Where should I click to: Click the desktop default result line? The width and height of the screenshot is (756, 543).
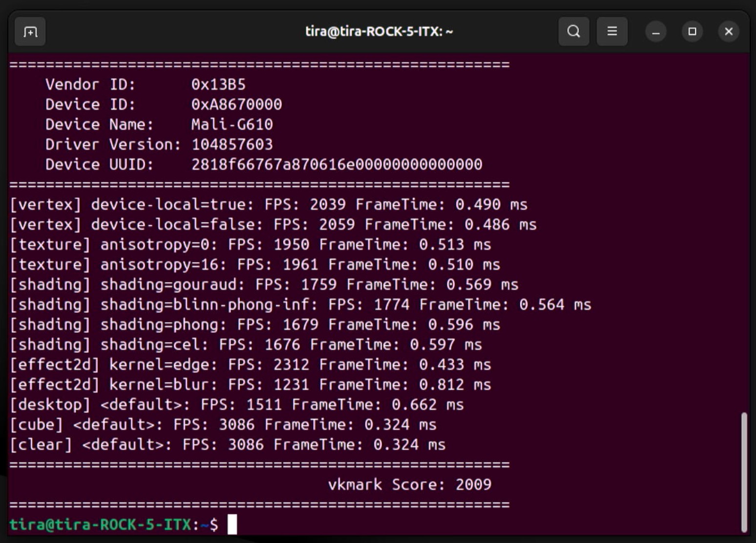[237, 405]
